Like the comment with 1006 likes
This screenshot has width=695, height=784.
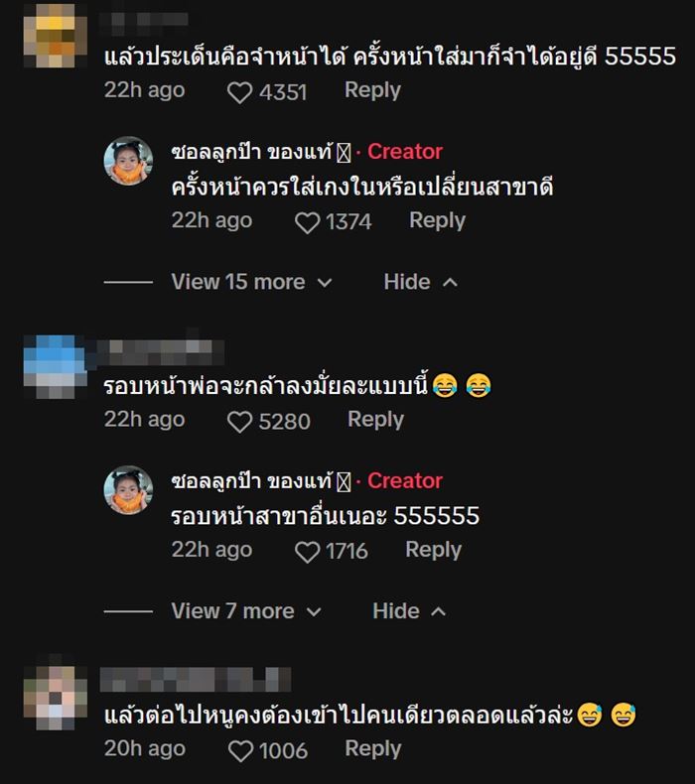coord(240,751)
